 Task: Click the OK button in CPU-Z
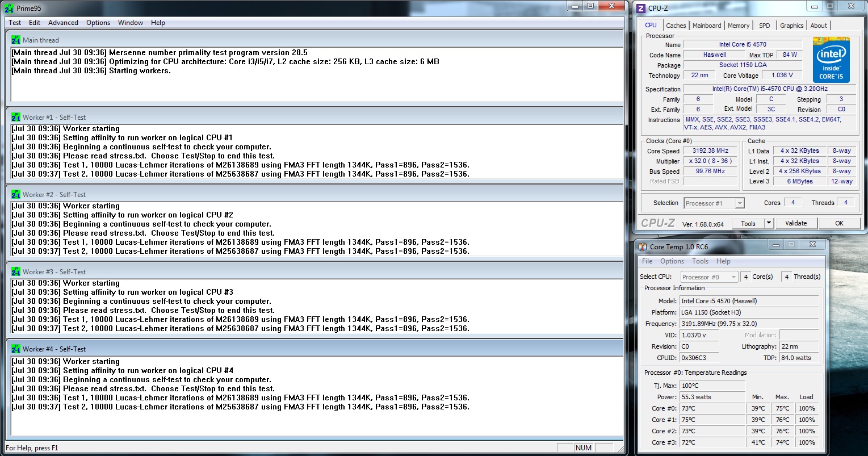pyautogui.click(x=839, y=223)
